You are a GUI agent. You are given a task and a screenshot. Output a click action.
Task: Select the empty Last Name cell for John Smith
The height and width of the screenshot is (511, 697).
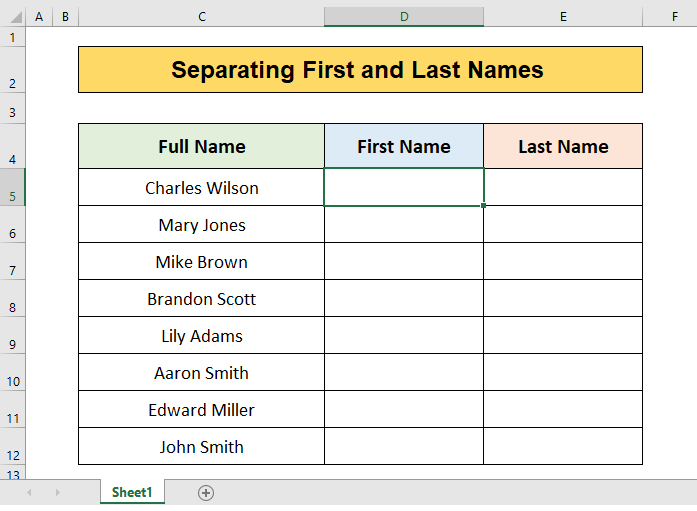point(563,447)
